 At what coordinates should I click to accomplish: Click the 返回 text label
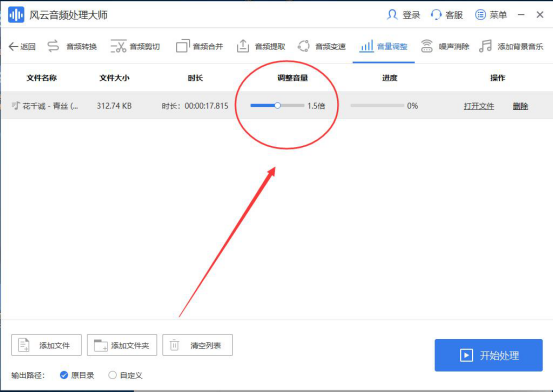(28, 47)
